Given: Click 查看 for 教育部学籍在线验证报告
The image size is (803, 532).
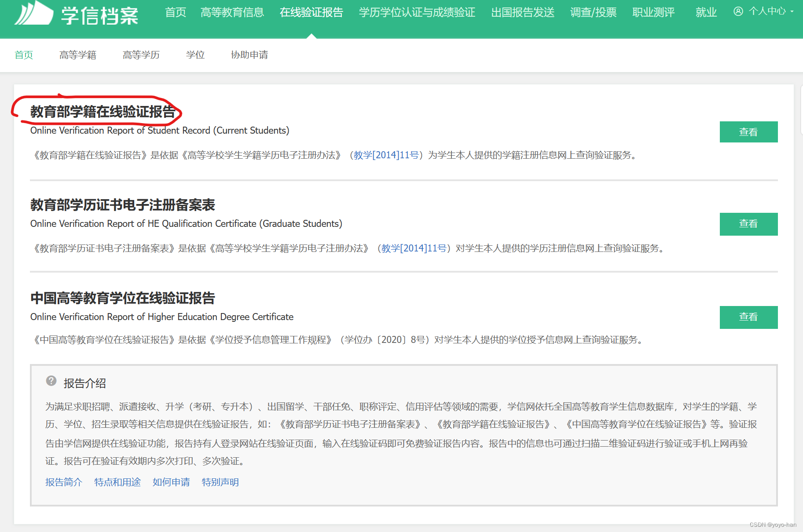Looking at the screenshot, I should coord(748,132).
